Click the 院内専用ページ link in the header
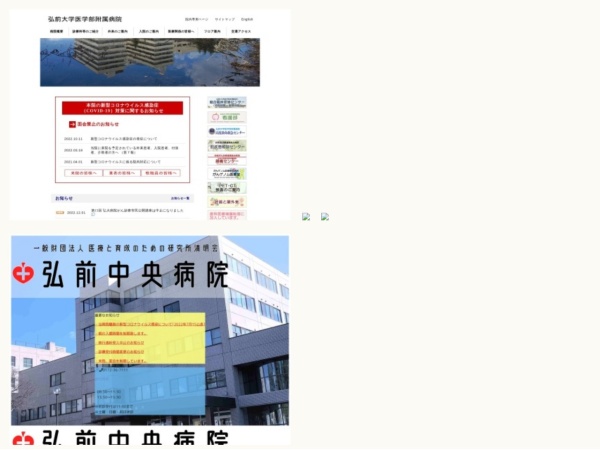600x450 pixels. click(x=197, y=19)
